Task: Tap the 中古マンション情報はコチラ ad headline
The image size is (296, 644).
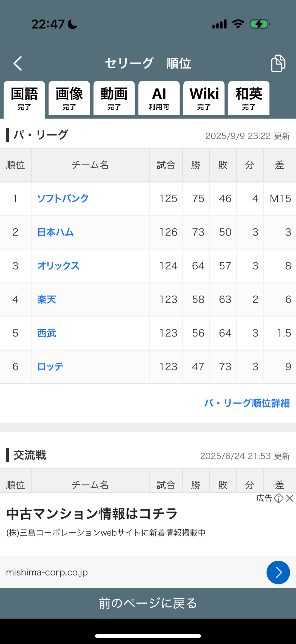Action: (92, 514)
